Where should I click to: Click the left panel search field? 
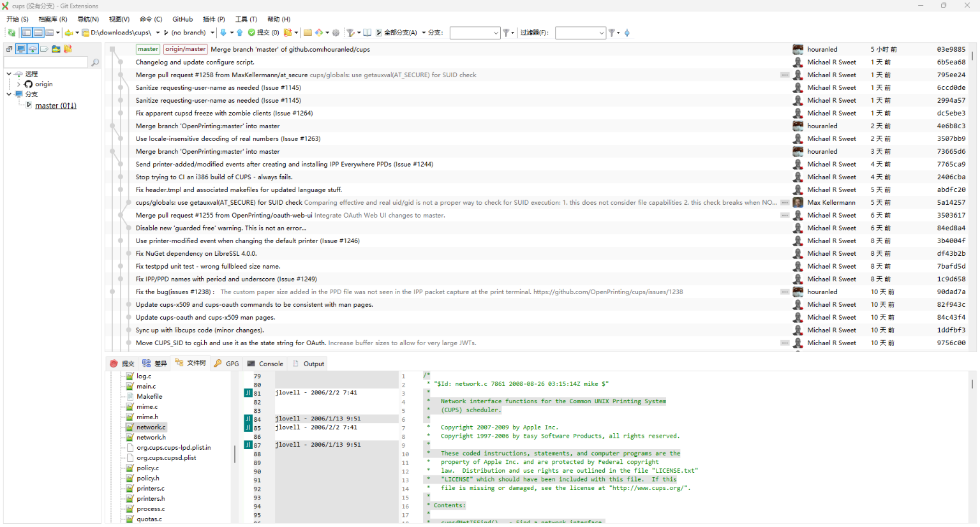pos(46,62)
